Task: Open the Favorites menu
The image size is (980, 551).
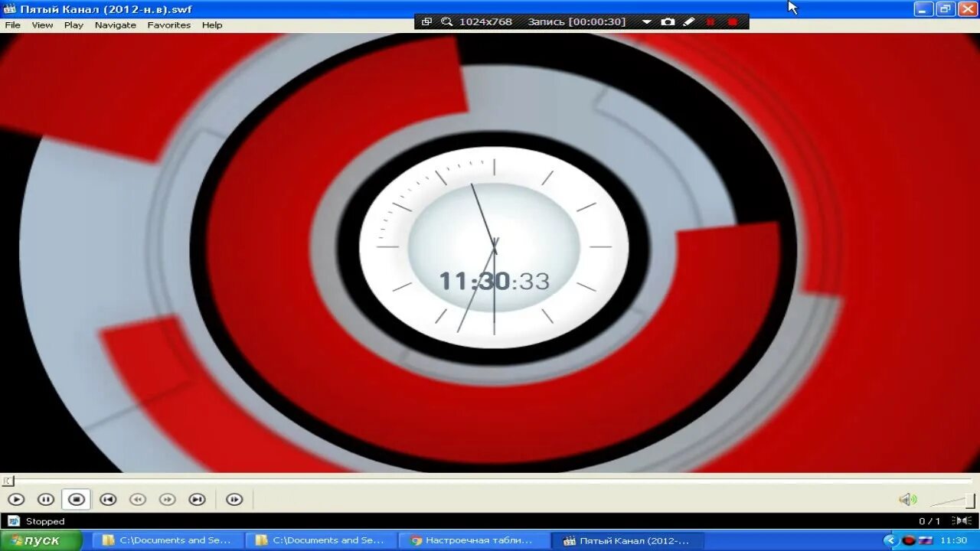Action: point(169,25)
